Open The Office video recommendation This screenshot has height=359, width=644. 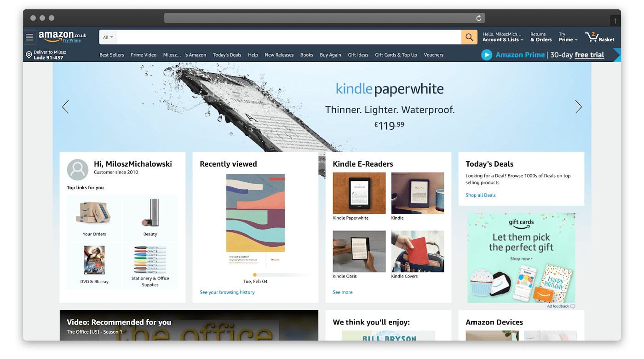(x=189, y=325)
